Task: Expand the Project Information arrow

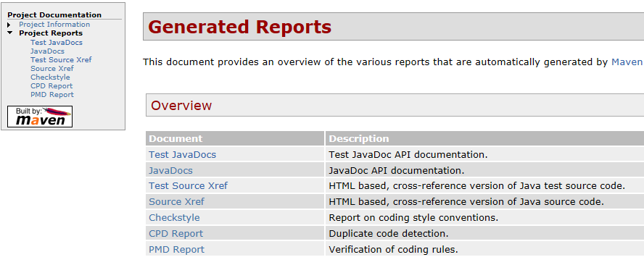Action: 9,25
